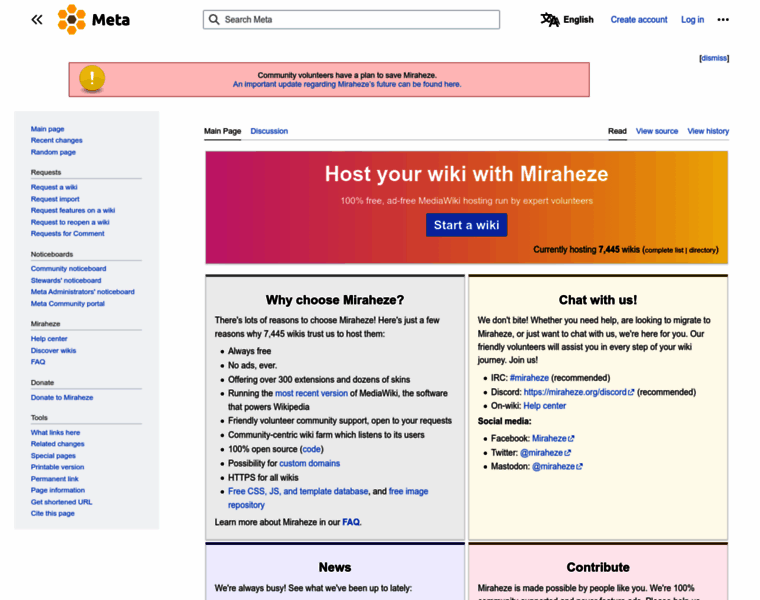760x600 pixels.
Task: Open Free CSS, JS, and template database
Action: coord(298,491)
